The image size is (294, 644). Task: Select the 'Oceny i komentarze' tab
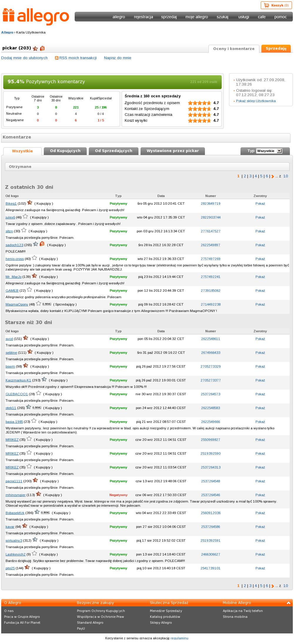pyautogui.click(x=234, y=49)
